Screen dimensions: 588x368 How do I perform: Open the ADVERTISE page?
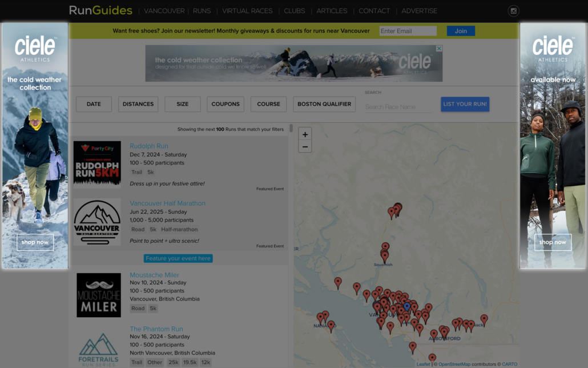(419, 11)
